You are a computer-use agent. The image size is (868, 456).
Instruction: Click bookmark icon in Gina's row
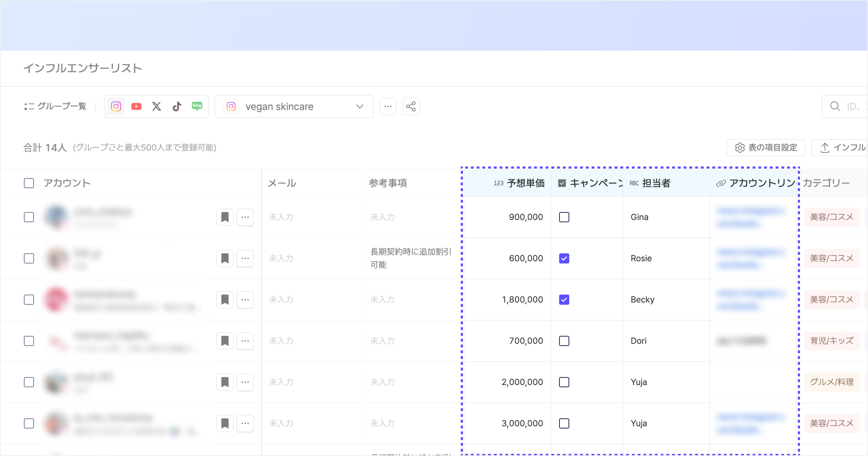tap(225, 217)
